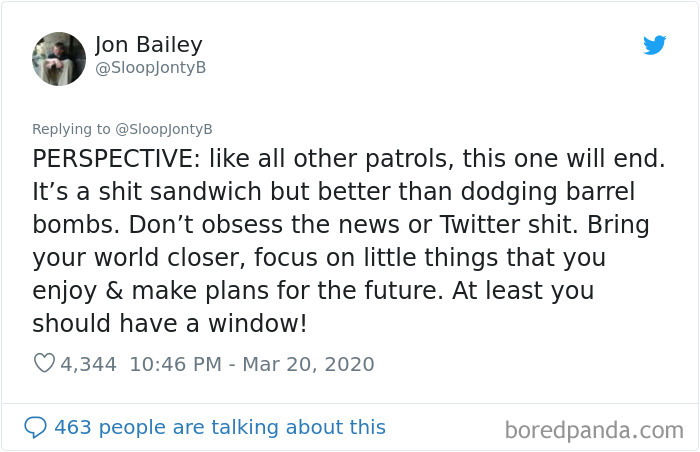This screenshot has height=452, width=700.
Task: Click the speech bubble conversation icon
Action: point(35,427)
